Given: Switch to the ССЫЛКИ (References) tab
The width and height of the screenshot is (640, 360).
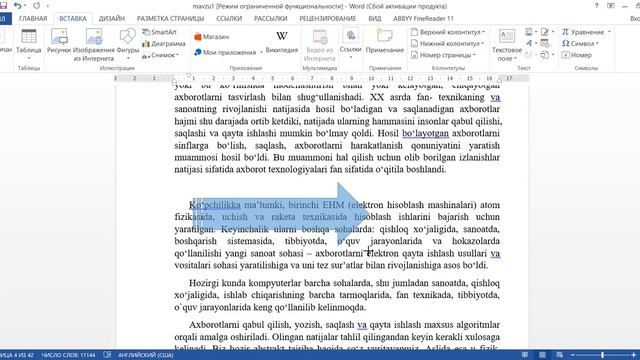Looking at the screenshot, I should [x=229, y=18].
